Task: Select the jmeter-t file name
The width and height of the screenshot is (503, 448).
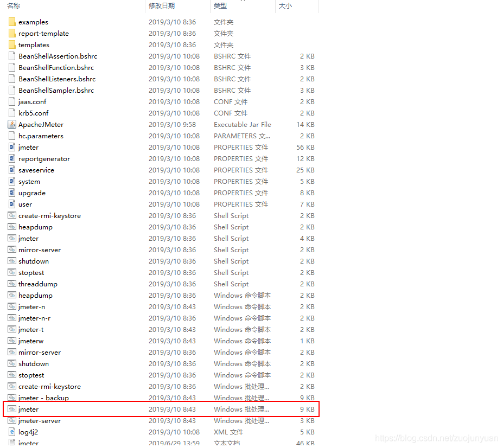Action: (x=31, y=330)
